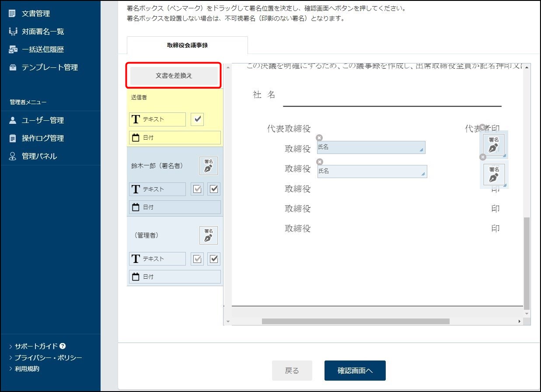
Task: Click the 文書を差換え button
Action: [174, 76]
